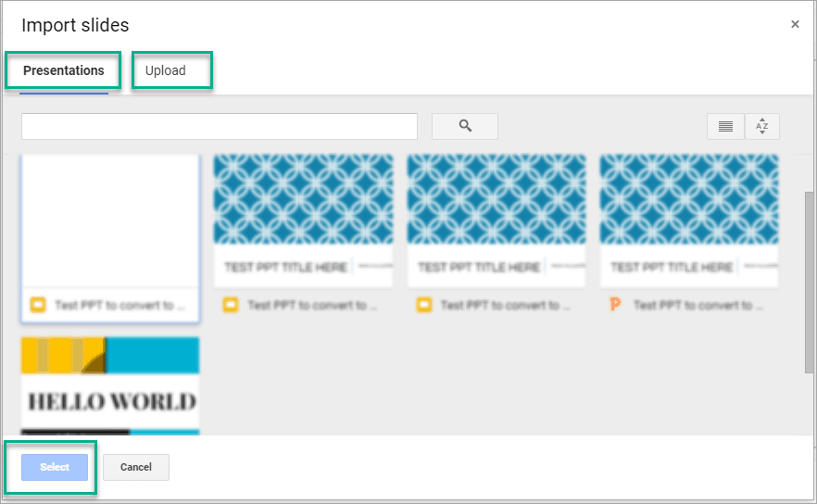
Task: Select the third blue patterned presentation thumbnail
Action: (496, 222)
